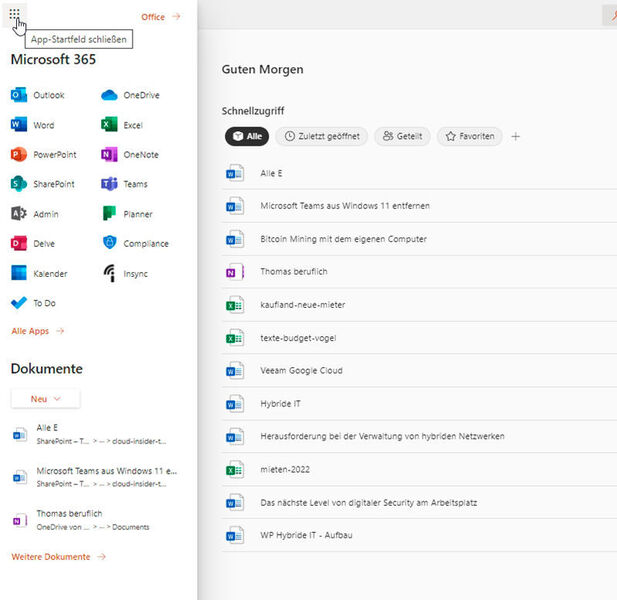Open Microsoft Teams aus Windows 11 e... document in launcher
The width and height of the screenshot is (617, 600).
tap(94, 477)
